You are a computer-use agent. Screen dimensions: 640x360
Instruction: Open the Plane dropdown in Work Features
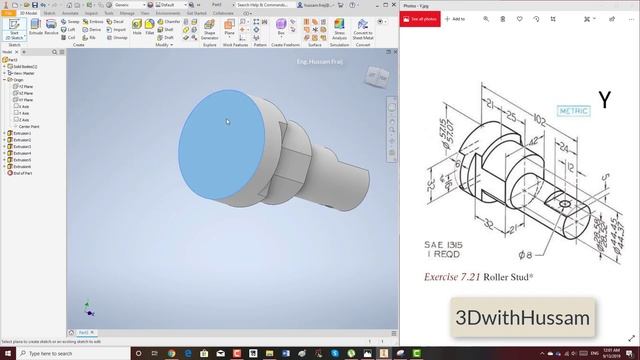point(229,37)
